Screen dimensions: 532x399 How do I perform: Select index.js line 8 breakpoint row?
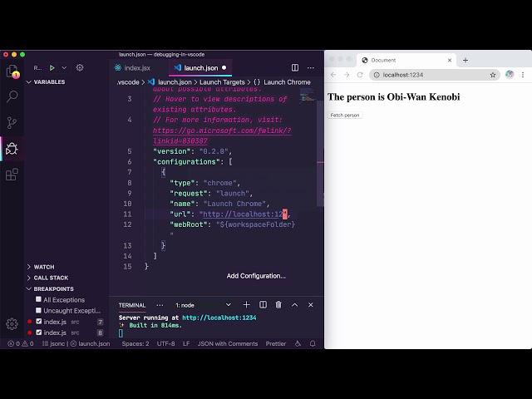click(x=66, y=332)
